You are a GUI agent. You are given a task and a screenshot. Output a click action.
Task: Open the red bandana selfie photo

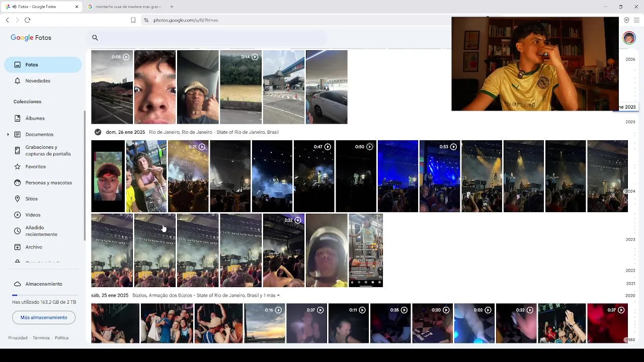(x=108, y=176)
